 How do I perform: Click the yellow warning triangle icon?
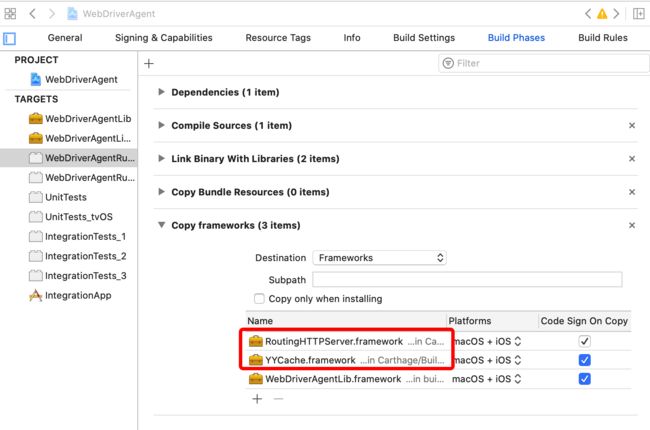point(602,14)
